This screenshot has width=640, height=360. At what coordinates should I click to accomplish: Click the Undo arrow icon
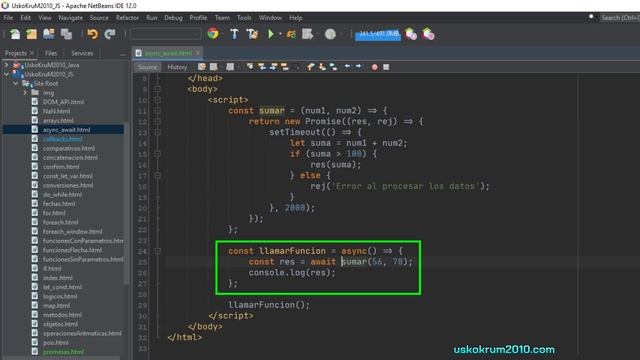[x=93, y=34]
